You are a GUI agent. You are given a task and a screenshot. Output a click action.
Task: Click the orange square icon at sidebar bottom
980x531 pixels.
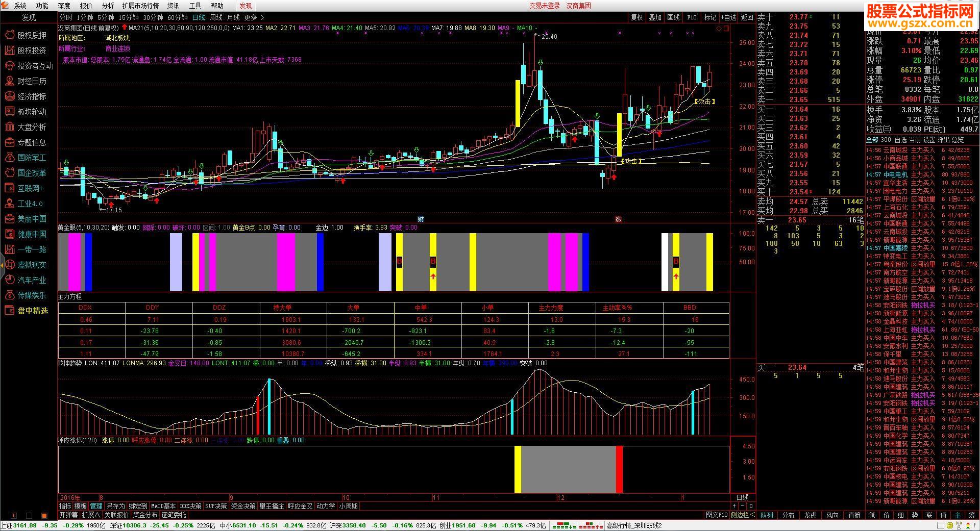coord(44,516)
